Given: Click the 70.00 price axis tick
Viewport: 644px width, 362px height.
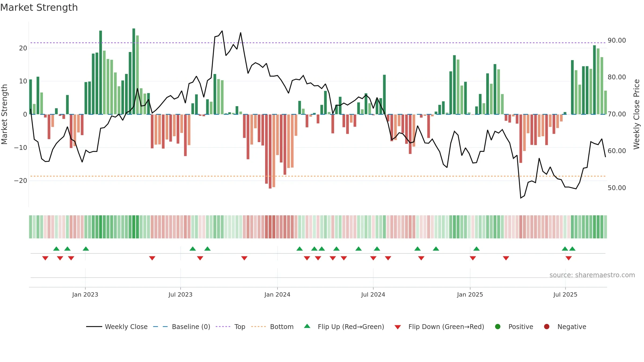Looking at the screenshot, I should click(617, 114).
